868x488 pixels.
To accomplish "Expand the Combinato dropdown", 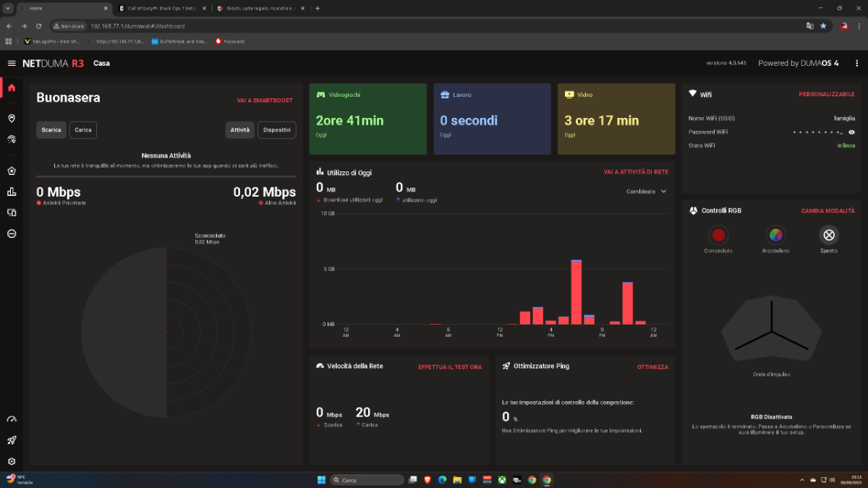I will (x=647, y=192).
